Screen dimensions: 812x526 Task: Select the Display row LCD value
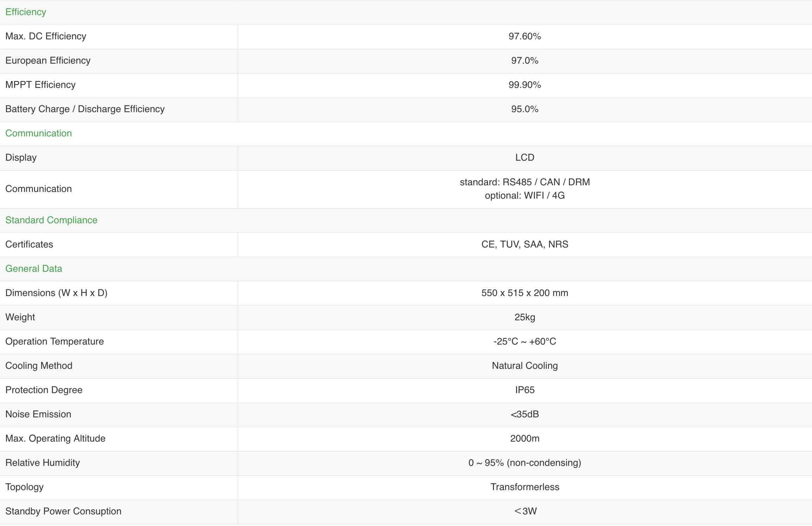pyautogui.click(x=525, y=158)
